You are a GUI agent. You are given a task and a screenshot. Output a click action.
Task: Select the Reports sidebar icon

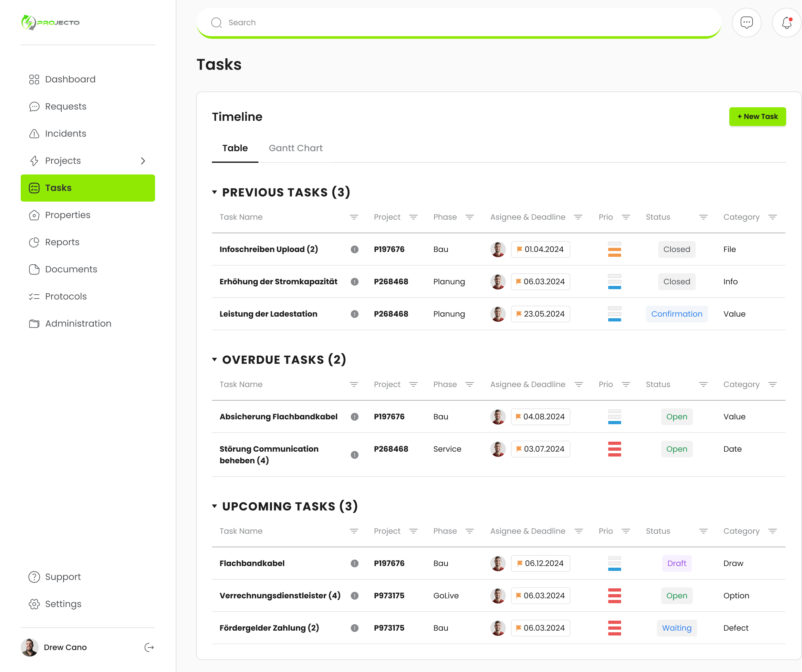point(34,242)
